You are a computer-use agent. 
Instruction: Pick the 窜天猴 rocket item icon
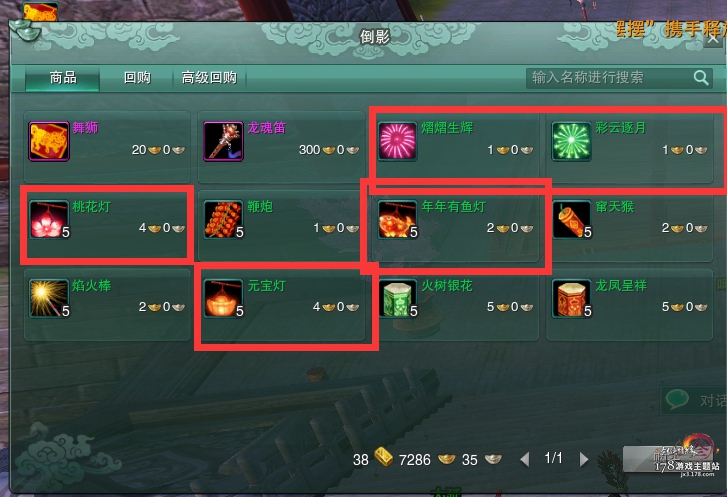tap(572, 220)
